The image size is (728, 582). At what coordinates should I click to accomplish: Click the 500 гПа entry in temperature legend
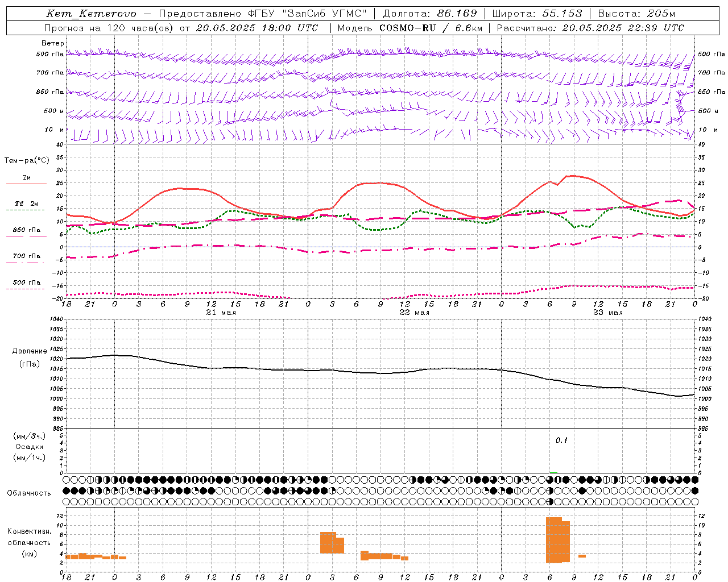coord(27,282)
